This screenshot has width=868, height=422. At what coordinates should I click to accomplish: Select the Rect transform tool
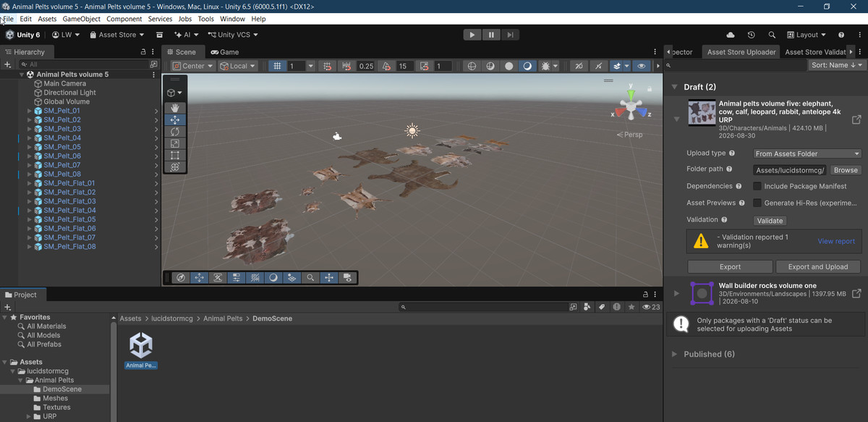(x=174, y=155)
